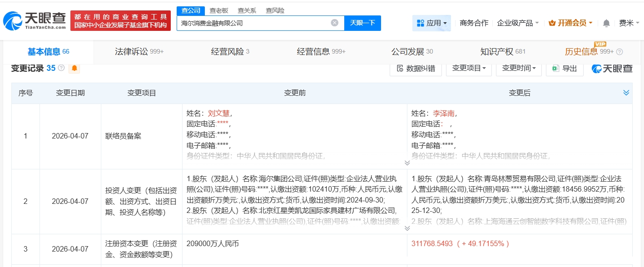打开变更时间下拉筛选
Viewport: 644px width, 267px height.
point(518,68)
